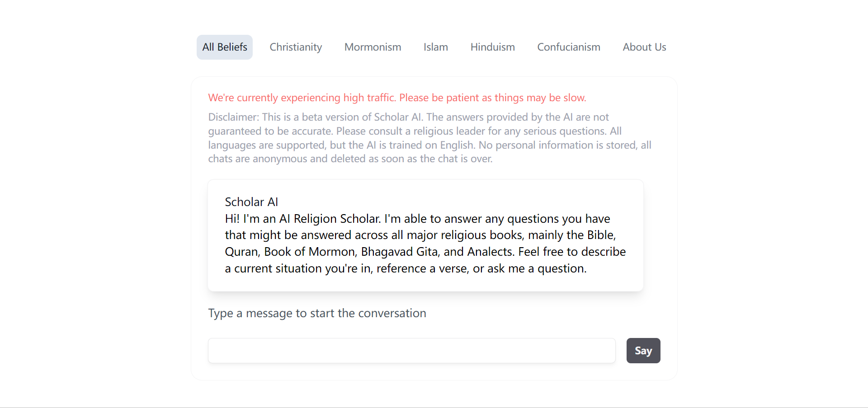Click 'ask me a question' closing phrase
Viewport: 868px width, 408px height.
(537, 268)
